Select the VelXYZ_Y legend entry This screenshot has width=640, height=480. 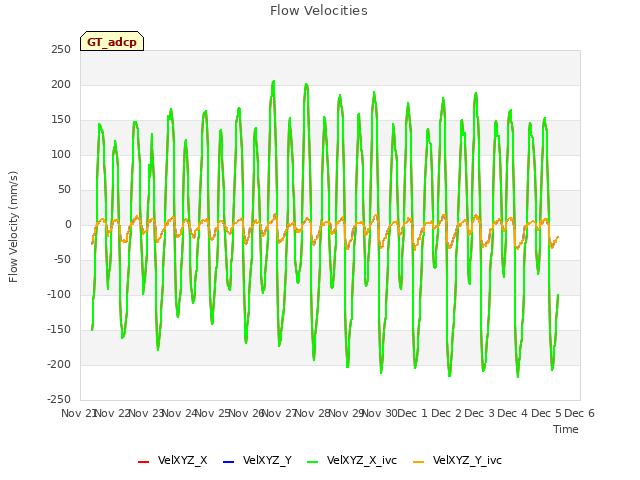click(x=258, y=460)
